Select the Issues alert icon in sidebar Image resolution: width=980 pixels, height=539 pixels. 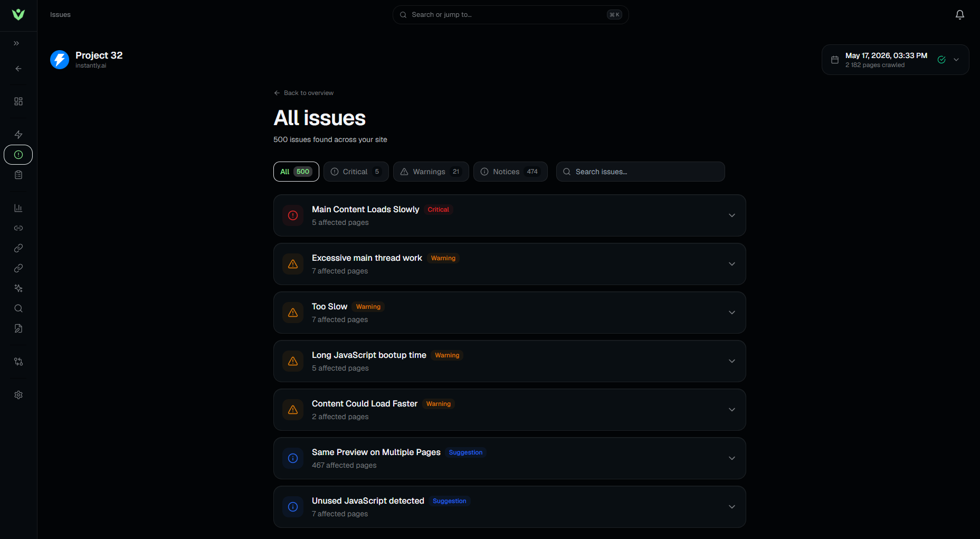point(18,155)
